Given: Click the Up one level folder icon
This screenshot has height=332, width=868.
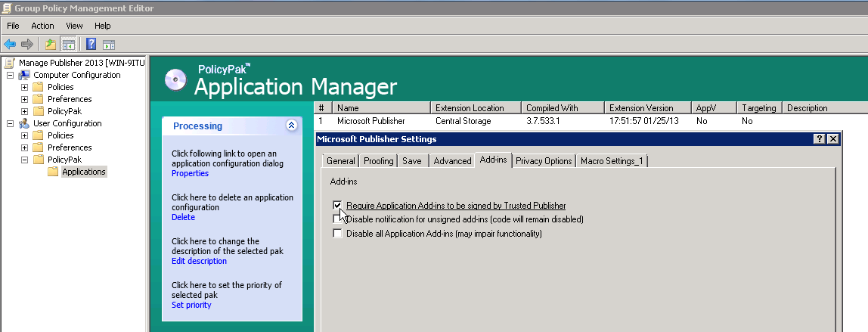Looking at the screenshot, I should click(x=51, y=45).
